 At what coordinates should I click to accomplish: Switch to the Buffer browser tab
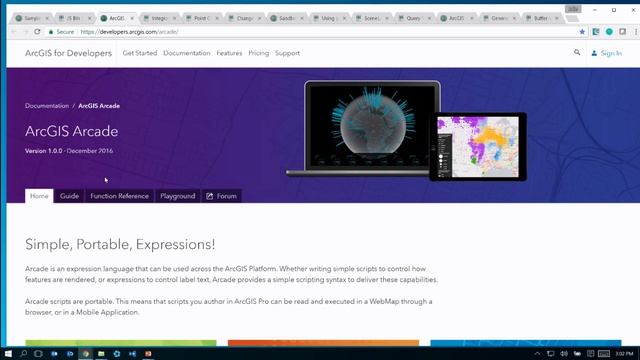pyautogui.click(x=541, y=18)
